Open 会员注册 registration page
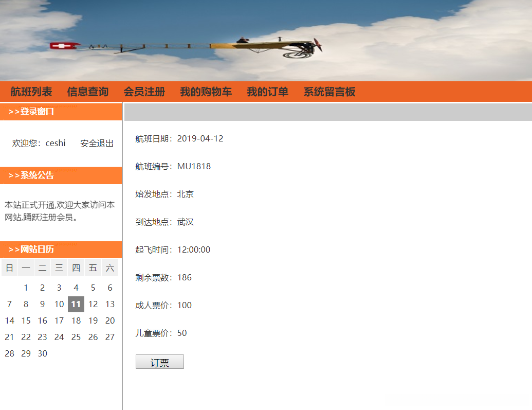 point(144,92)
